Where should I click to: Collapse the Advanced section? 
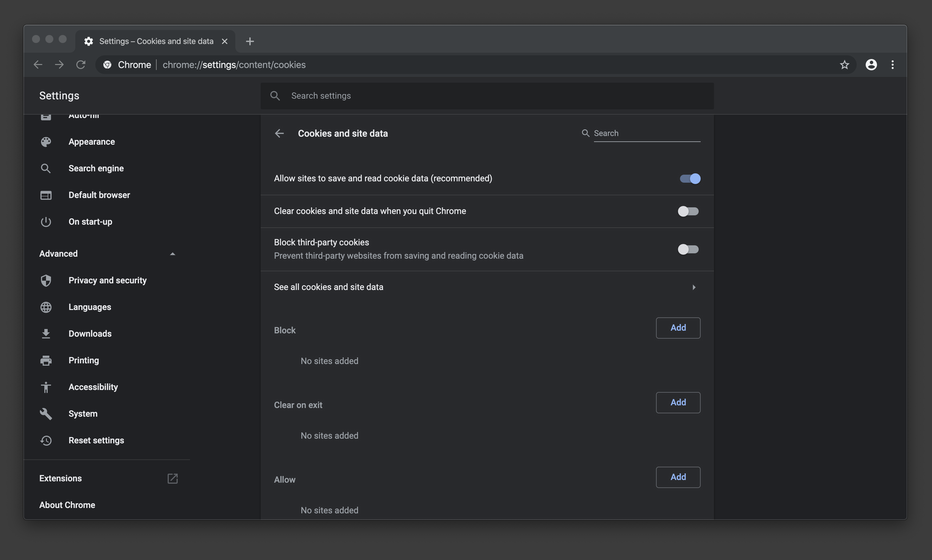(172, 254)
